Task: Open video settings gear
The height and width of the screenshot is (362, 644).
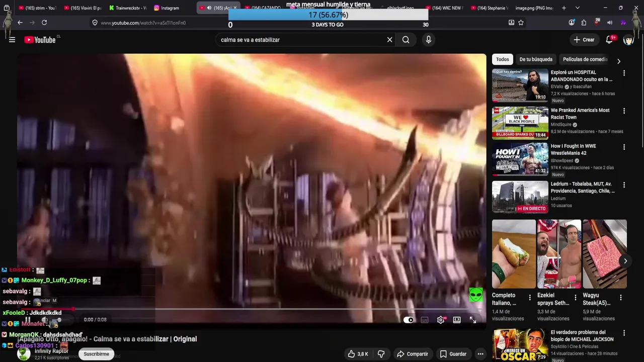Action: 441,320
